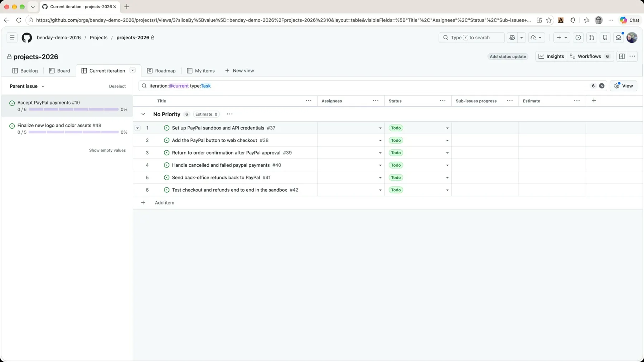Collapse the No Priority group
This screenshot has height=362, width=644.
click(143, 114)
